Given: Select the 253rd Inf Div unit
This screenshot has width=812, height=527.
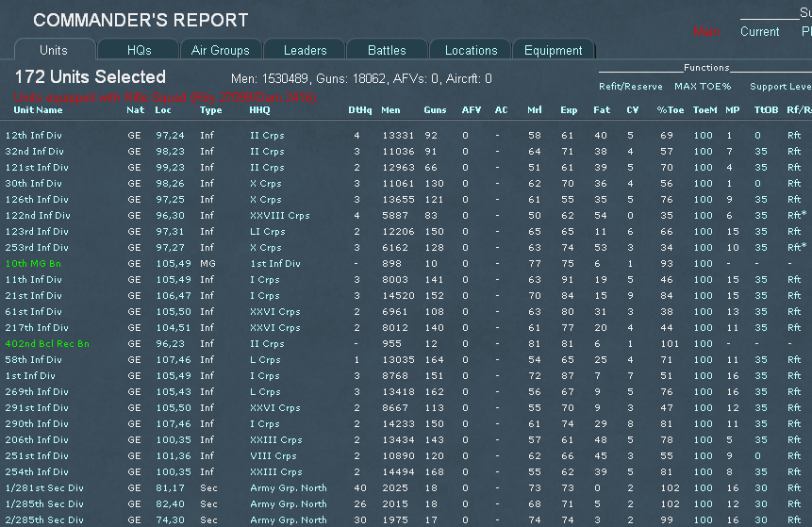Looking at the screenshot, I should point(37,247).
